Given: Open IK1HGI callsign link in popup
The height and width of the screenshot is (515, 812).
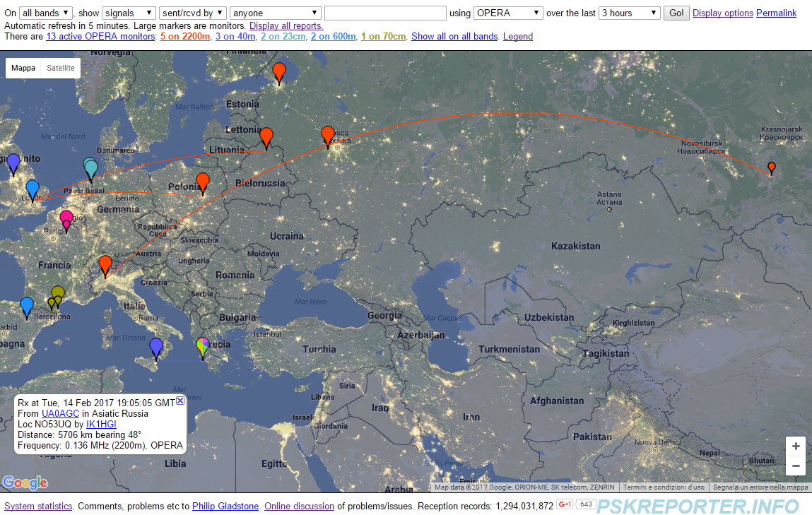Looking at the screenshot, I should pos(101,424).
